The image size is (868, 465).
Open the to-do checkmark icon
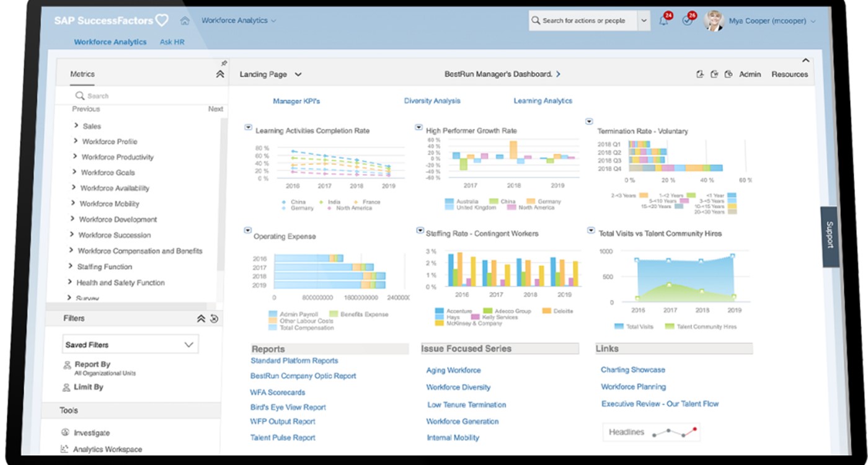pos(686,21)
